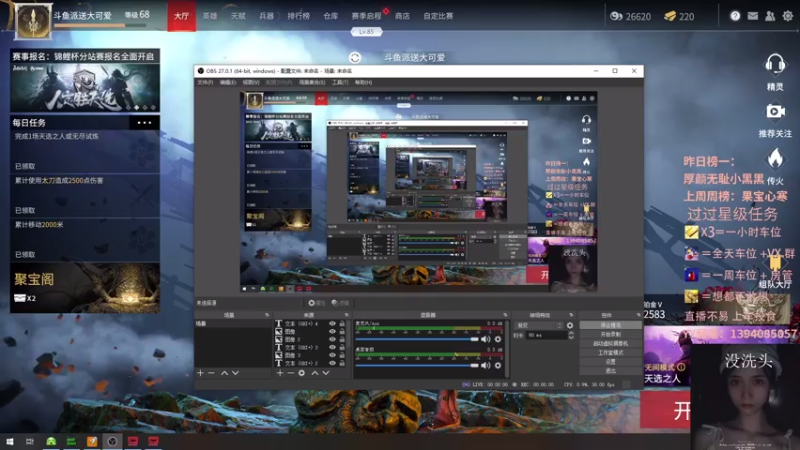
Task: Click 退出 button in OBS controls
Action: pyautogui.click(x=610, y=371)
